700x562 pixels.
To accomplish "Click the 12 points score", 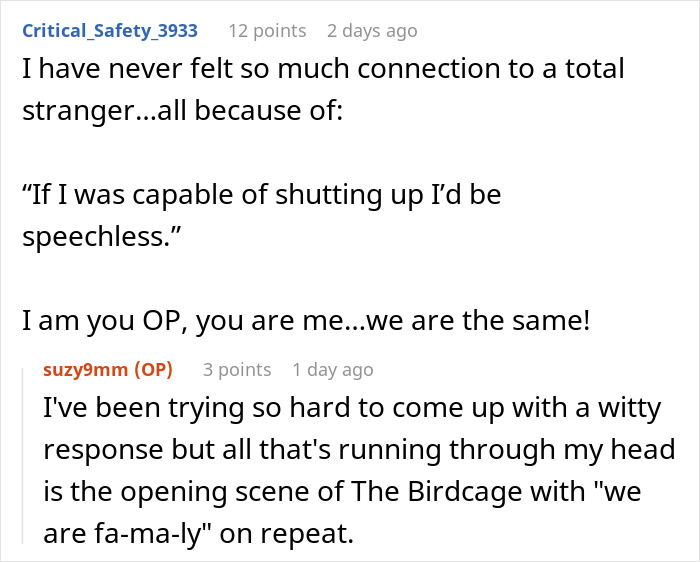I will click(267, 31).
